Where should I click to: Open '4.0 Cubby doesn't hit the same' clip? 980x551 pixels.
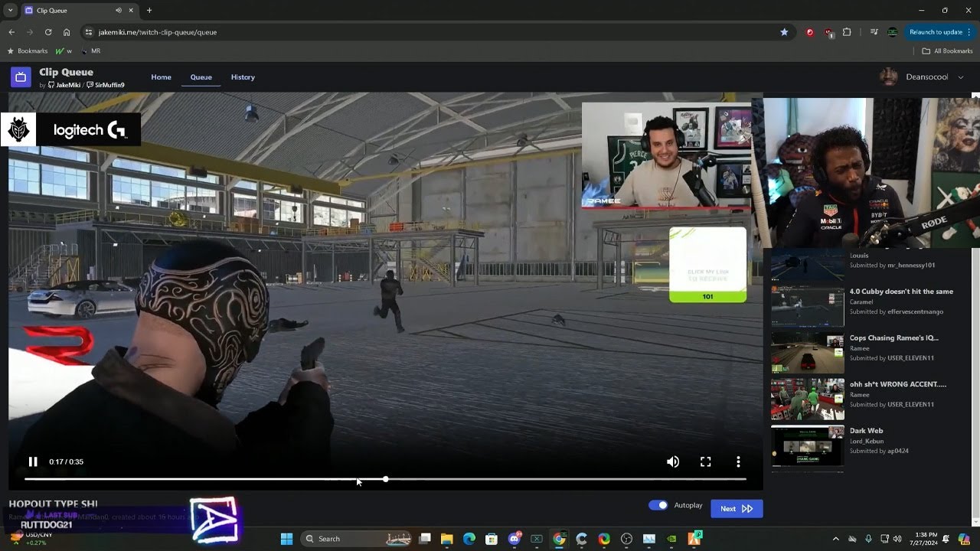point(901,292)
